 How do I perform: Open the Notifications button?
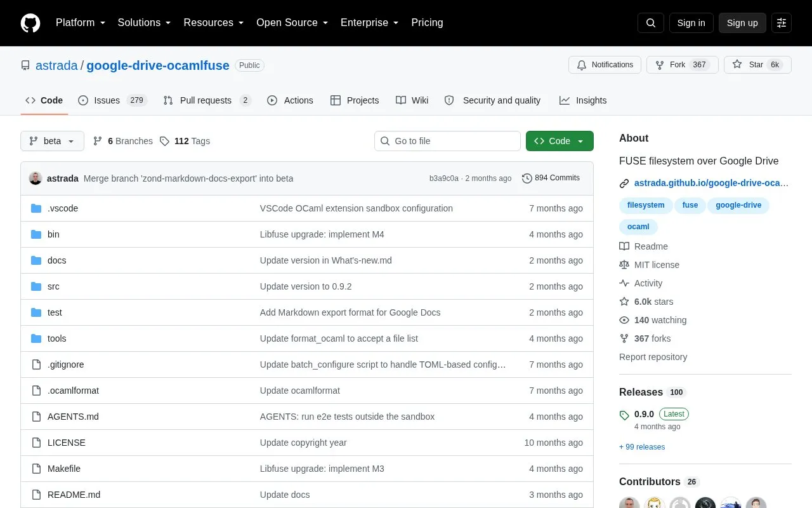click(x=605, y=65)
